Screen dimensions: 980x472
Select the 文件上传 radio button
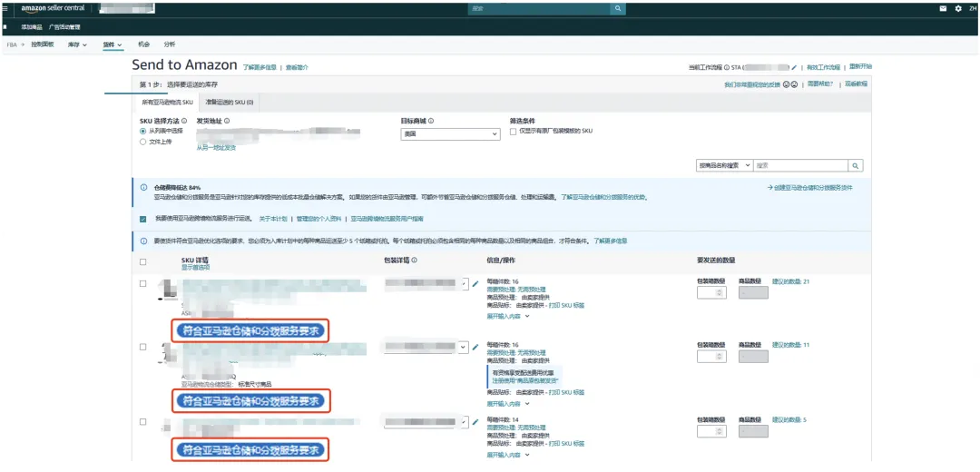pos(143,142)
